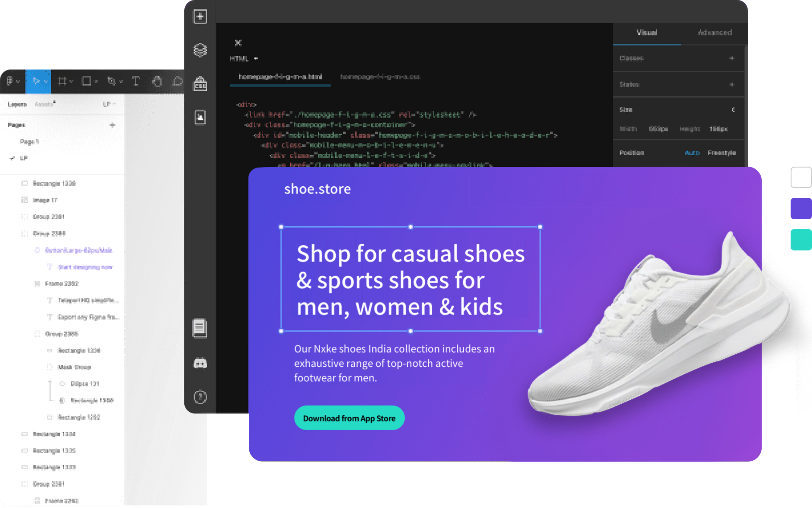Collapse the LP page tree

click(x=12, y=158)
